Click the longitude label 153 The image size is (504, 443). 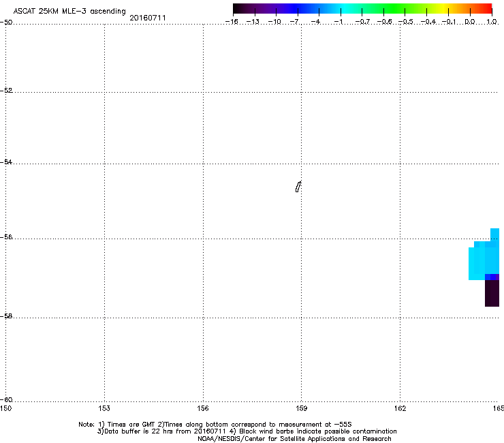tap(104, 408)
